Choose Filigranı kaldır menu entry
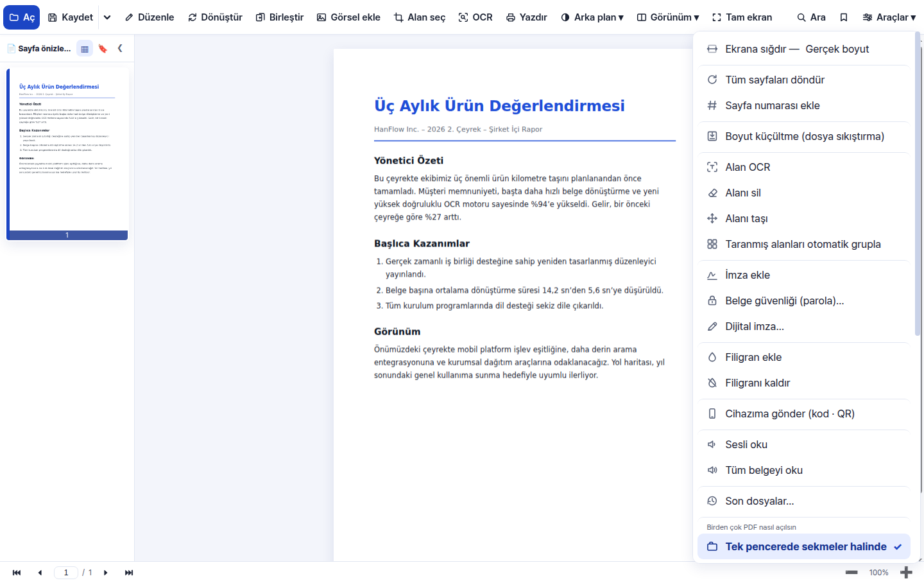 804,383
